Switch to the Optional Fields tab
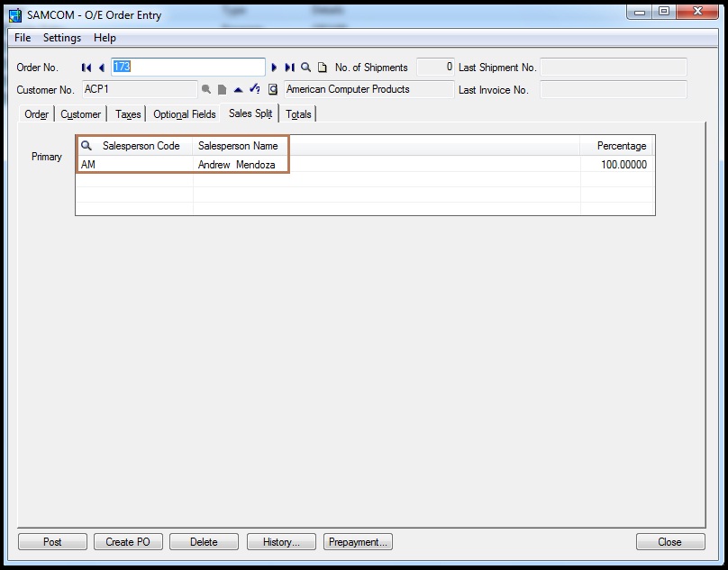Screen dimensions: 728x570 click(x=184, y=114)
